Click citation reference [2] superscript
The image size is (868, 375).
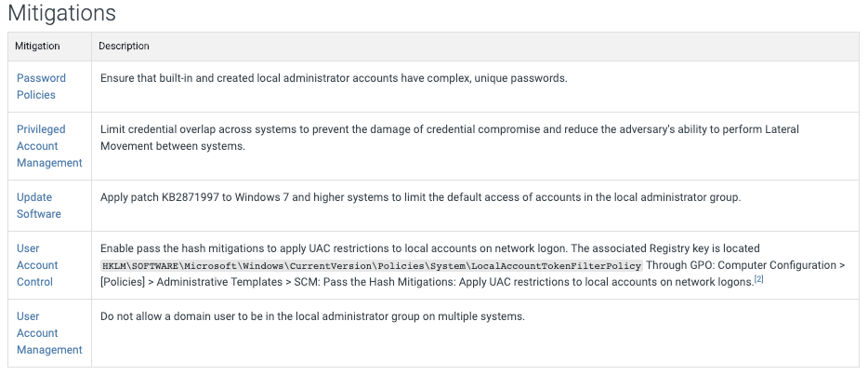pos(759,280)
